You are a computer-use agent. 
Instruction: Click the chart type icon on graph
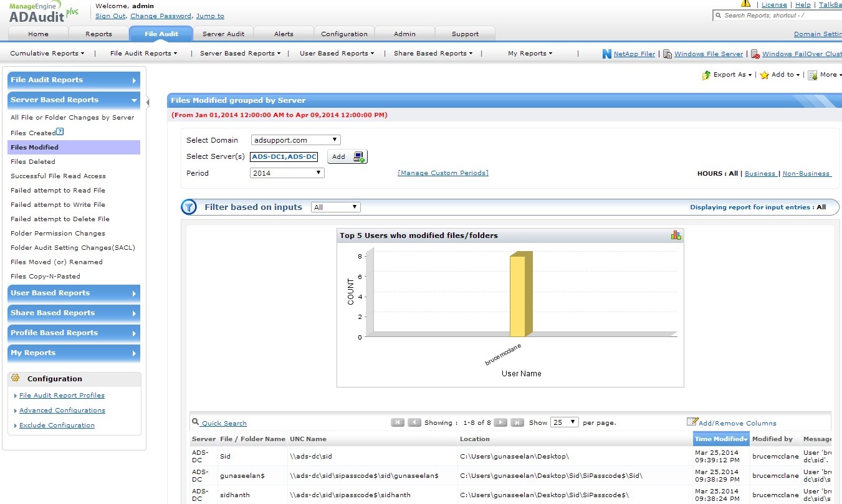676,235
